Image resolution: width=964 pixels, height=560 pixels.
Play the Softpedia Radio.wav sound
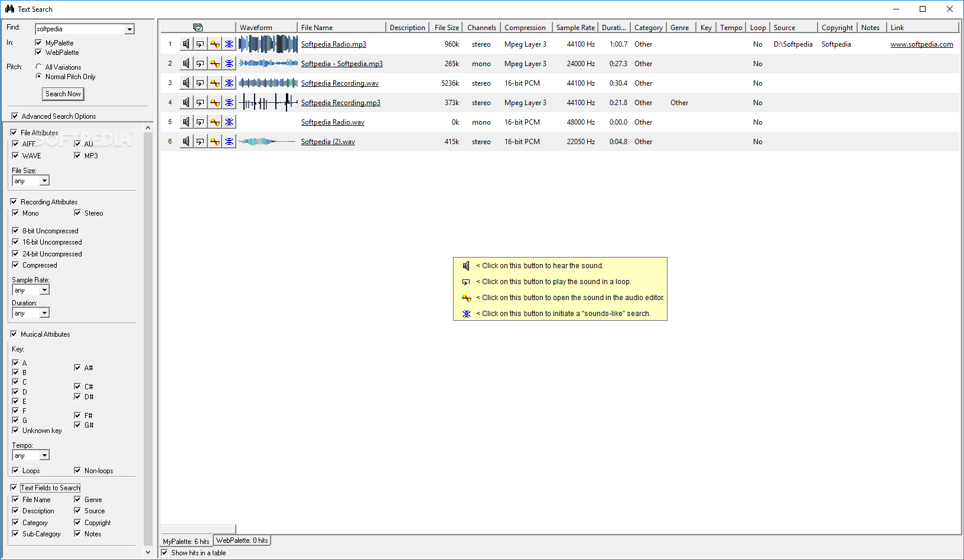[186, 122]
